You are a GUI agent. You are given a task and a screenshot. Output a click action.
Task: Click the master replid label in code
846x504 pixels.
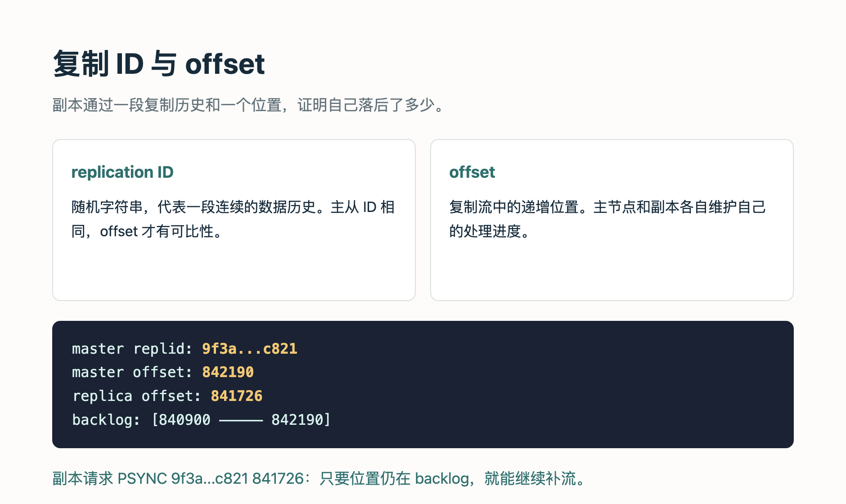(x=132, y=349)
